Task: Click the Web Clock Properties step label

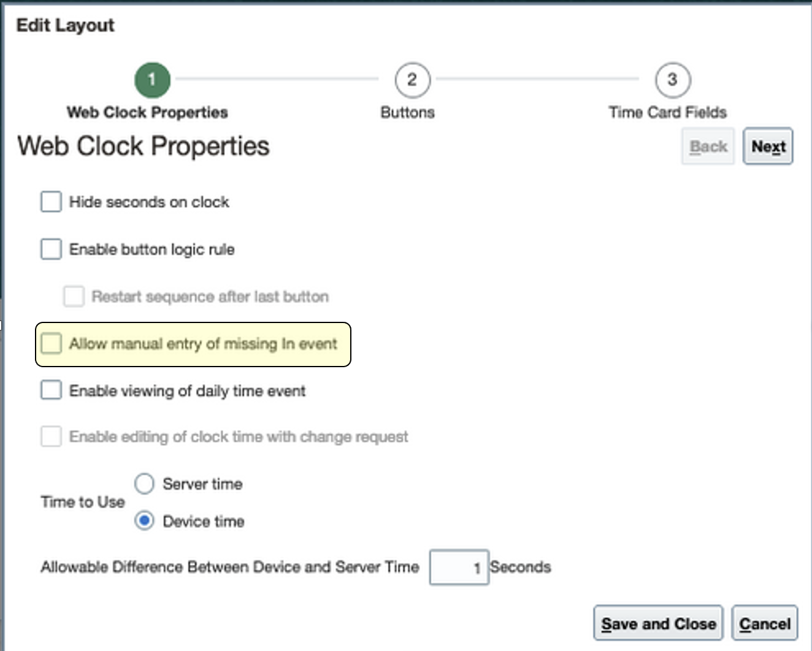Action: point(148,112)
